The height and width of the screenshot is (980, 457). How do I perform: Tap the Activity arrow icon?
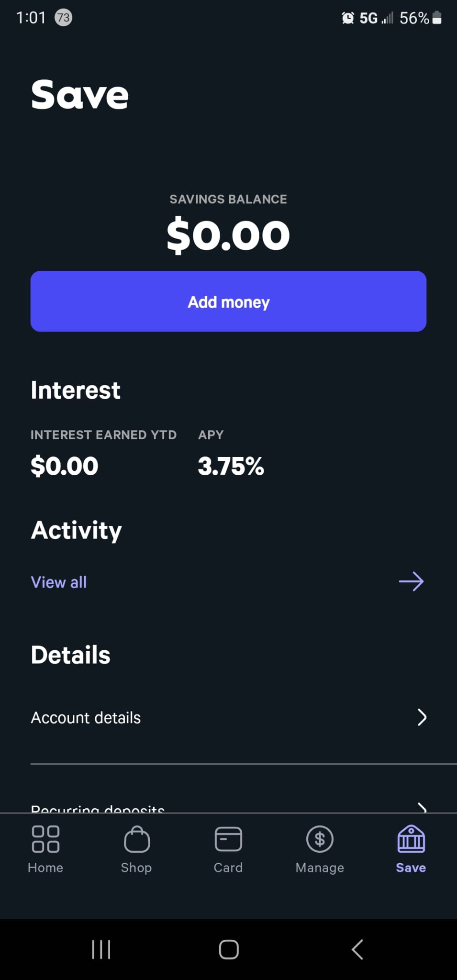[411, 582]
